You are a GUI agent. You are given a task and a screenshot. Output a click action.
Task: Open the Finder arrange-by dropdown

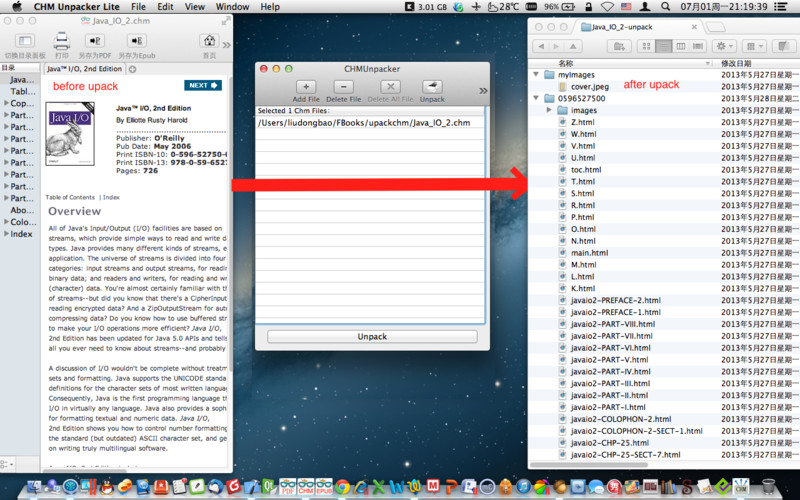pyautogui.click(x=754, y=46)
